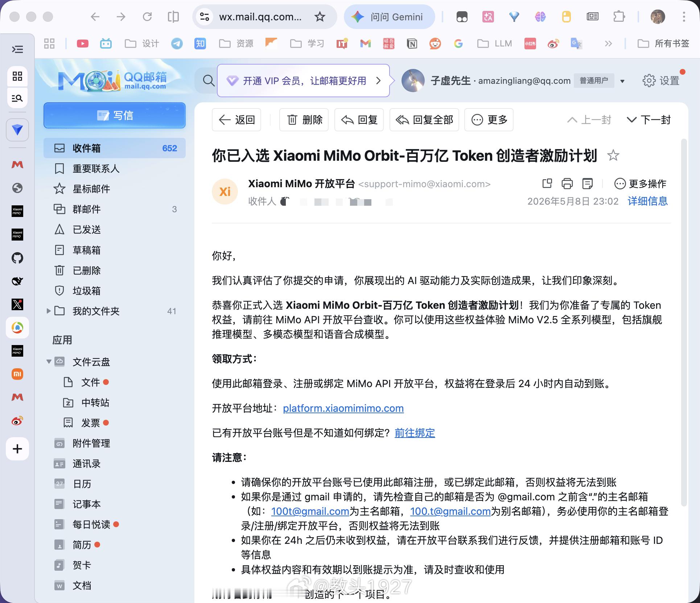Click 前往绑定 link

415,433
